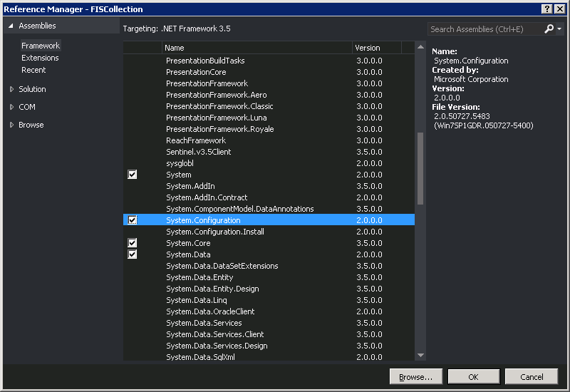The height and width of the screenshot is (392, 570).
Task: Select System.Data.Entity.Design row
Action: 269,289
